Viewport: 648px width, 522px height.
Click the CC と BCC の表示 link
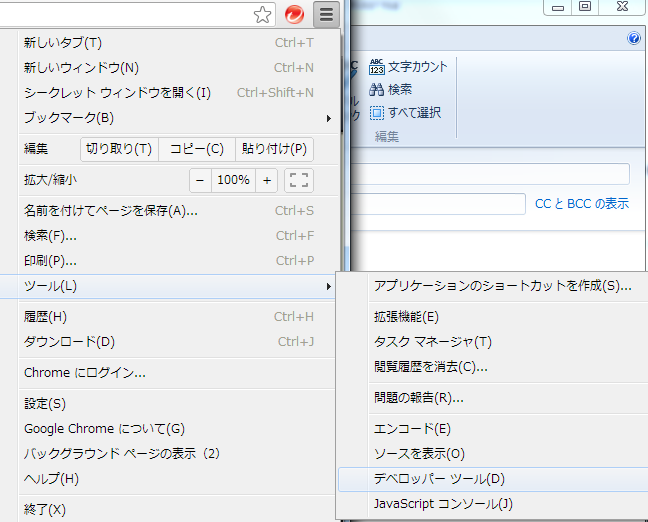[582, 204]
